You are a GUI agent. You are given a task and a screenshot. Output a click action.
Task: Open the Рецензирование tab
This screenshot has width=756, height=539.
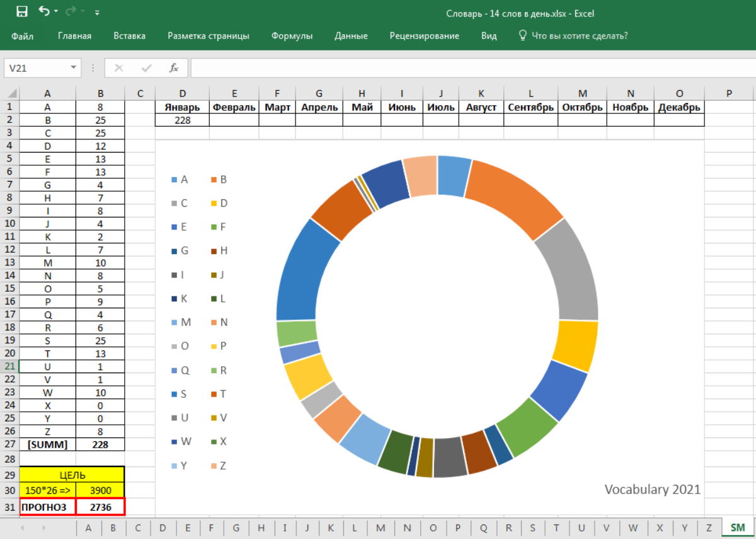(x=424, y=36)
